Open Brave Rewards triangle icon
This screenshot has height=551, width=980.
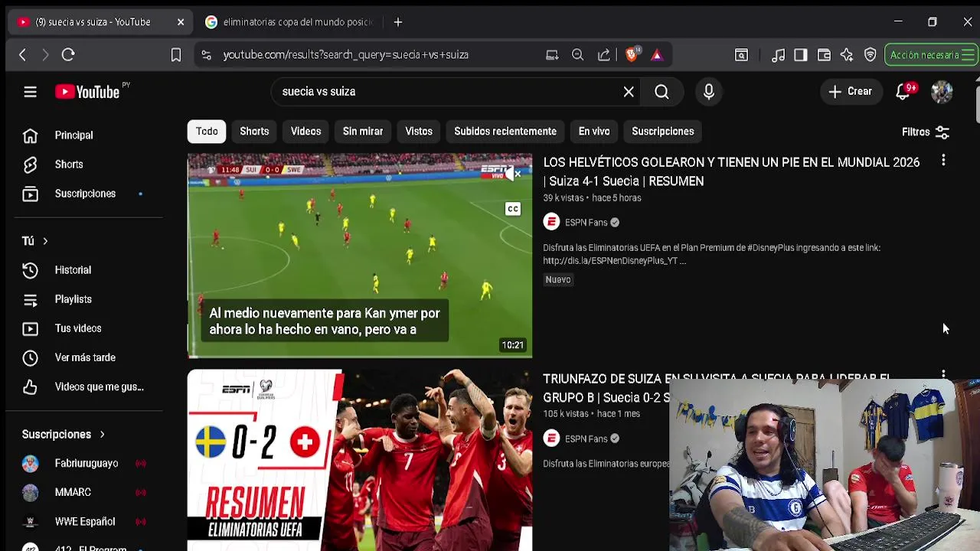pyautogui.click(x=657, y=55)
